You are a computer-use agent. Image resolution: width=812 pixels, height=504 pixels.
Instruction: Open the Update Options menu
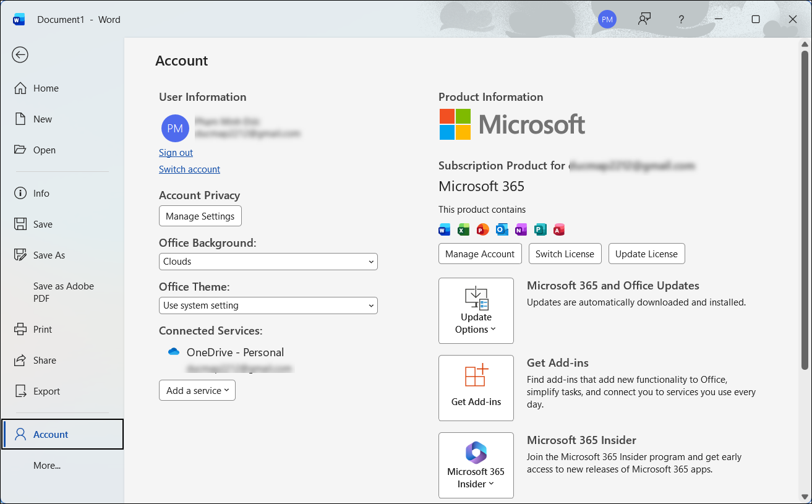476,310
